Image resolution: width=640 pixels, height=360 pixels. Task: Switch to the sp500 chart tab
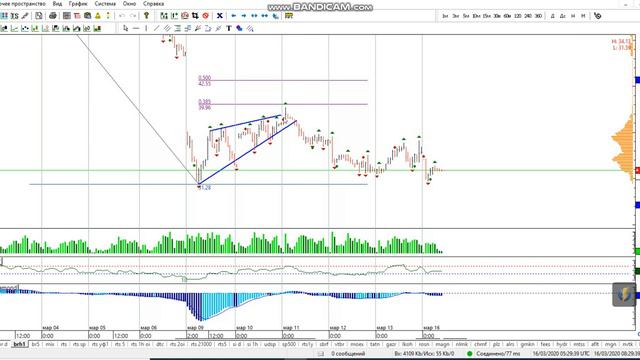(x=289, y=344)
